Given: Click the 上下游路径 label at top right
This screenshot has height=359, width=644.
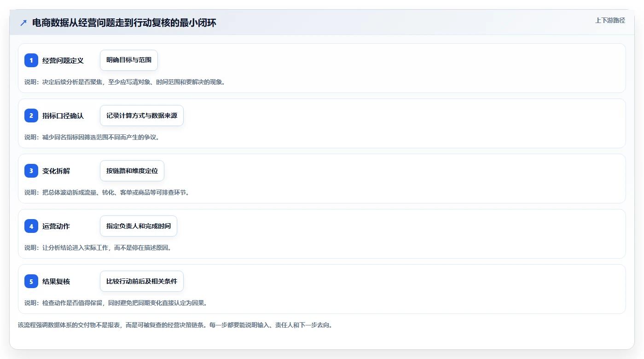Looking at the screenshot, I should [x=610, y=20].
